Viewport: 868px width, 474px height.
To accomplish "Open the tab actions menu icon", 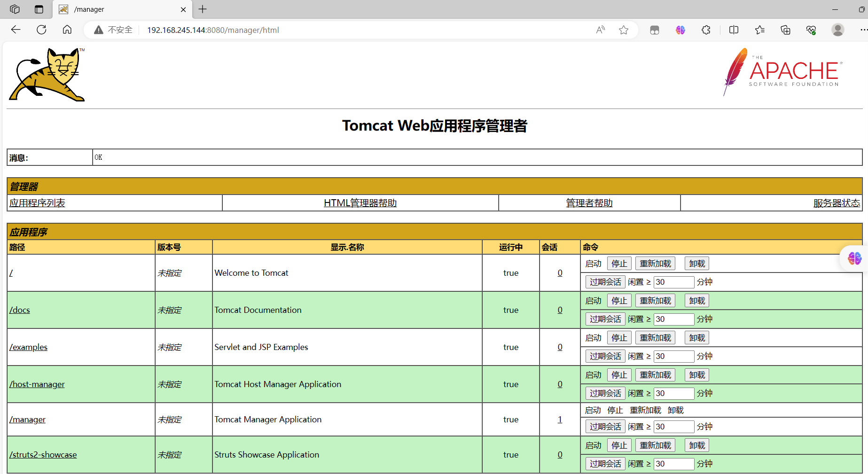I will (39, 9).
